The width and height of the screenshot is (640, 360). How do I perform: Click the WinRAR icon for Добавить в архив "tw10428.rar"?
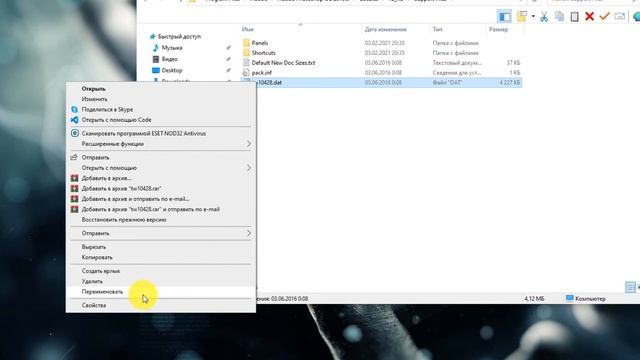click(x=74, y=189)
